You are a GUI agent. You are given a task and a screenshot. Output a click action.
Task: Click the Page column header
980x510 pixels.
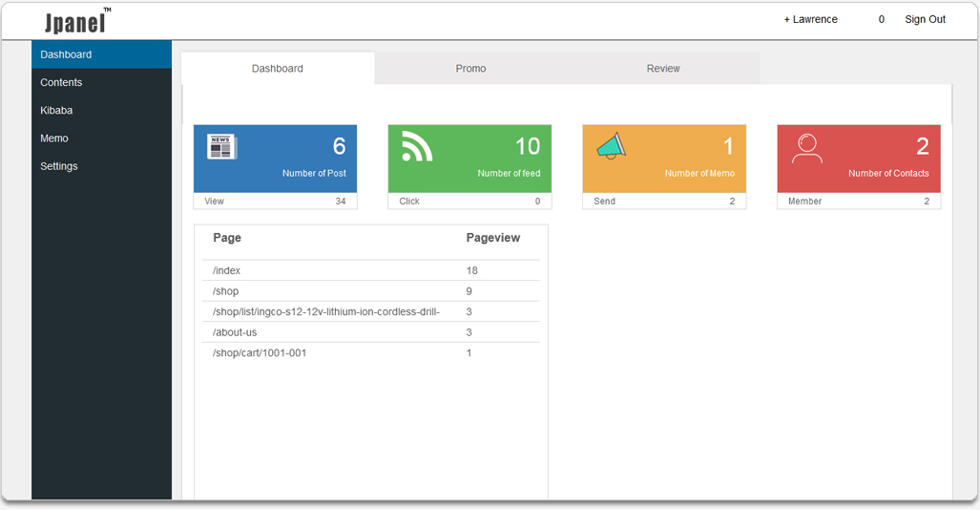click(x=227, y=238)
